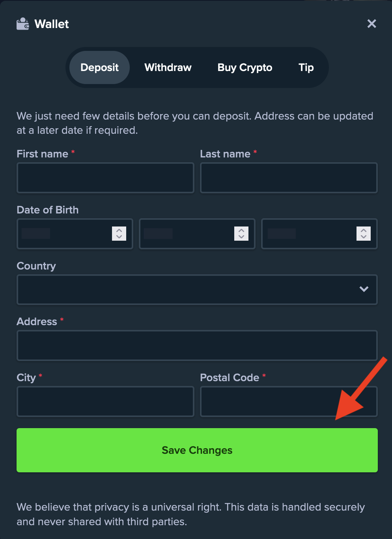Select the Deposit tab
The height and width of the screenshot is (539, 392).
(x=99, y=67)
